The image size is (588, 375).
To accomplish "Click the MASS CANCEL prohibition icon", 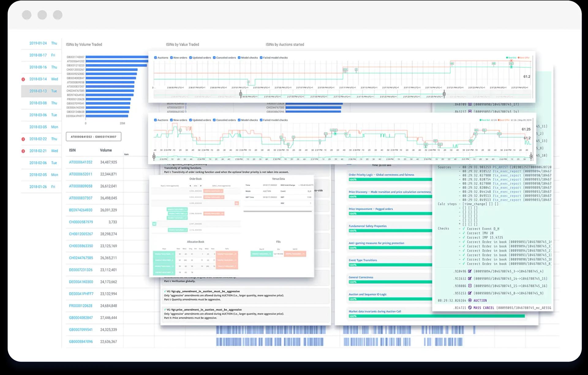I will [x=470, y=308].
